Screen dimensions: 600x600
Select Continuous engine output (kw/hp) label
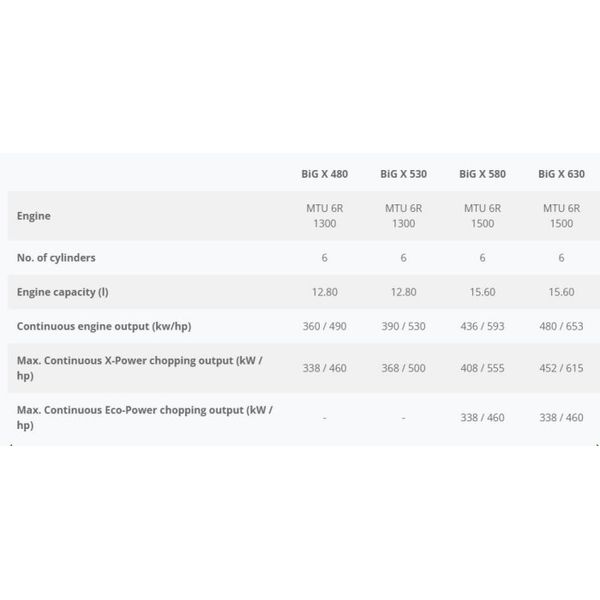(x=104, y=326)
